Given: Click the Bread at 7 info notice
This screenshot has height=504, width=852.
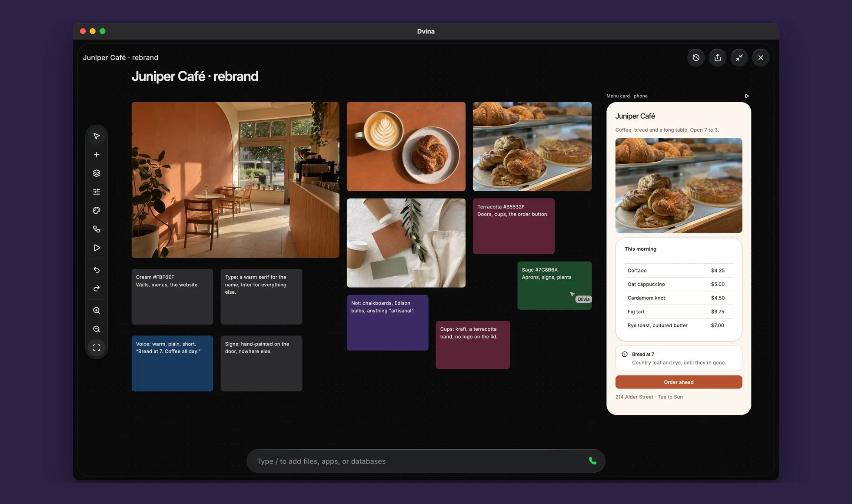Looking at the screenshot, I should [679, 358].
